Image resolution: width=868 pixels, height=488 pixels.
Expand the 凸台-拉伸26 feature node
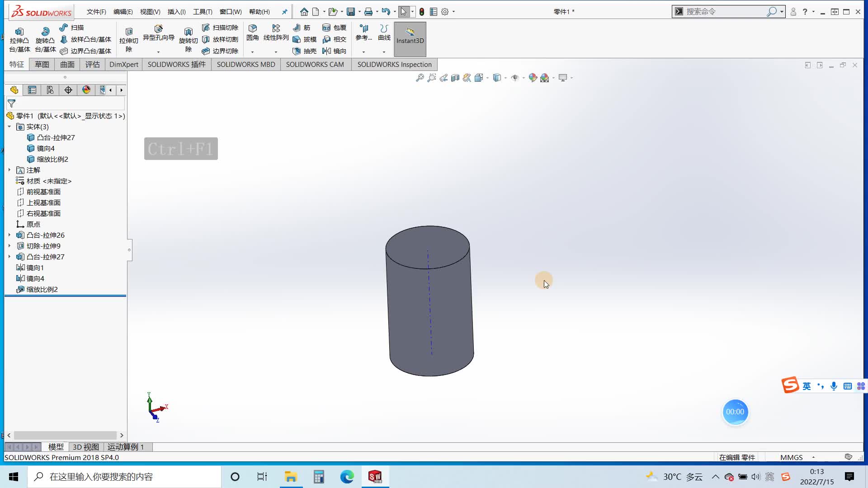point(9,235)
